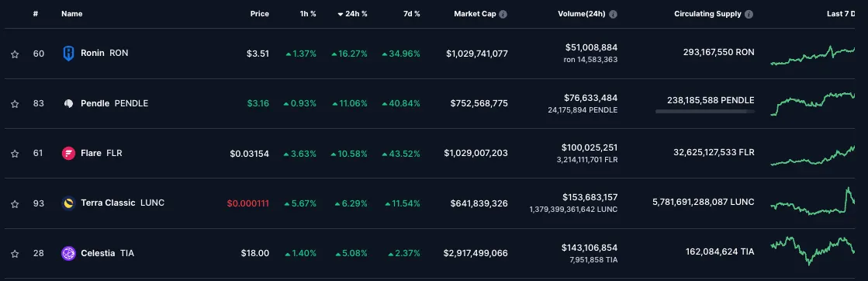This screenshot has height=281, width=868.
Task: Click the Celestia purple logo icon
Action: coord(68,254)
